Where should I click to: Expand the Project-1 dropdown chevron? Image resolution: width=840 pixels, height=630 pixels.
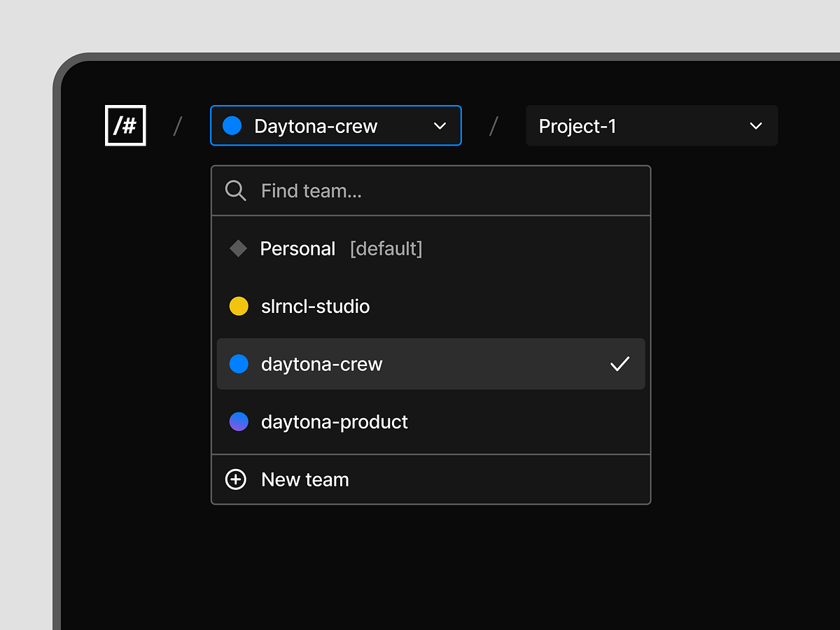[756, 126]
